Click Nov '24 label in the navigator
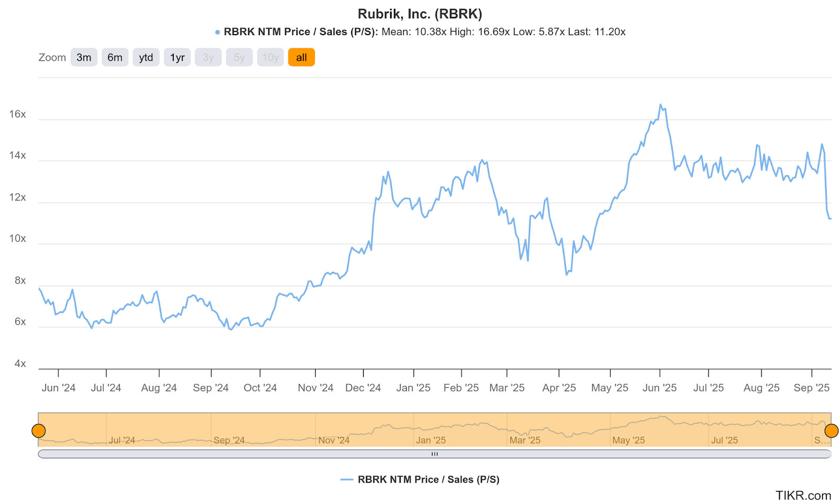The image size is (840, 504). coord(334,440)
